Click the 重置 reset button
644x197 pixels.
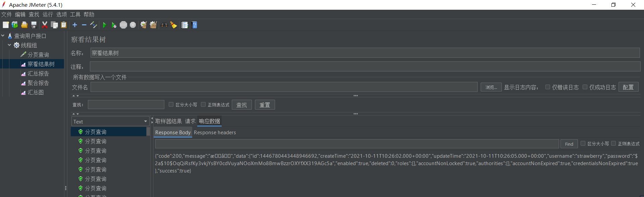[265, 105]
